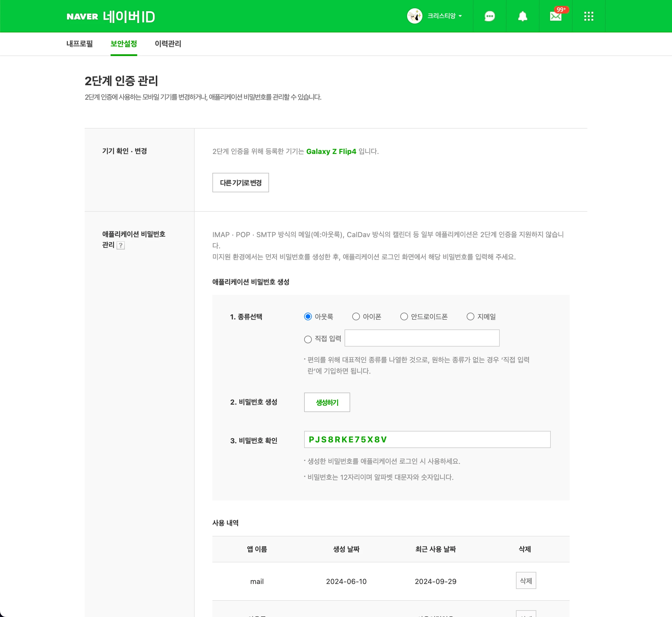The image size is (672, 617).
Task: Select the 아웃룩 radio option
Action: click(x=308, y=316)
